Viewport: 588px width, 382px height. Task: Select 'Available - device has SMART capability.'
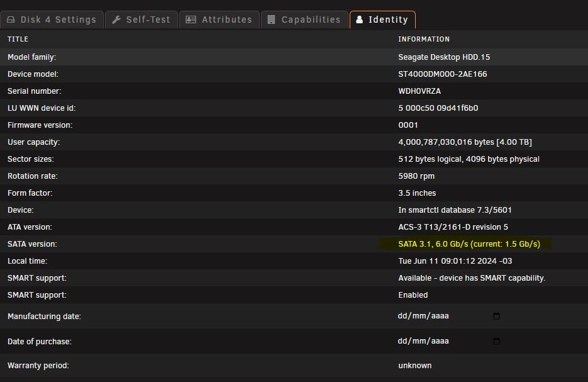pos(472,278)
